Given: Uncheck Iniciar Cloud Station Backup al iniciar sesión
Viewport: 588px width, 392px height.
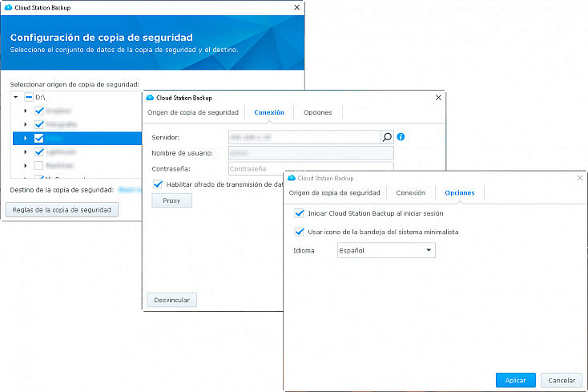Looking at the screenshot, I should pyautogui.click(x=300, y=213).
